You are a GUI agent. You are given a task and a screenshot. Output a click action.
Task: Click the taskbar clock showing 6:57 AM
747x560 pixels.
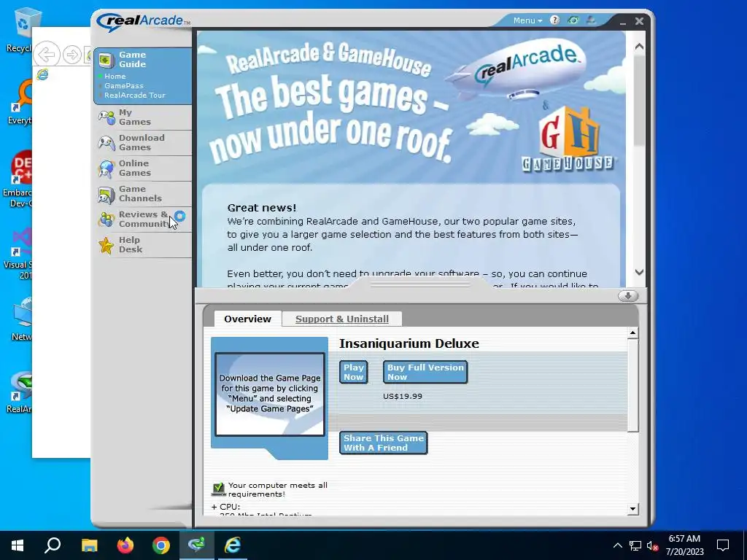[684, 545]
